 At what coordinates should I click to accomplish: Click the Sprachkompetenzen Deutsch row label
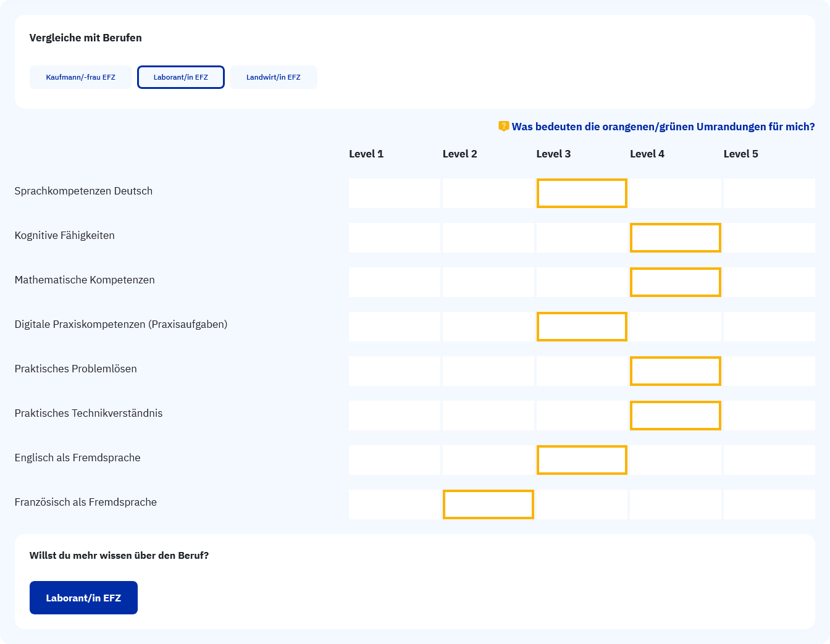point(83,191)
